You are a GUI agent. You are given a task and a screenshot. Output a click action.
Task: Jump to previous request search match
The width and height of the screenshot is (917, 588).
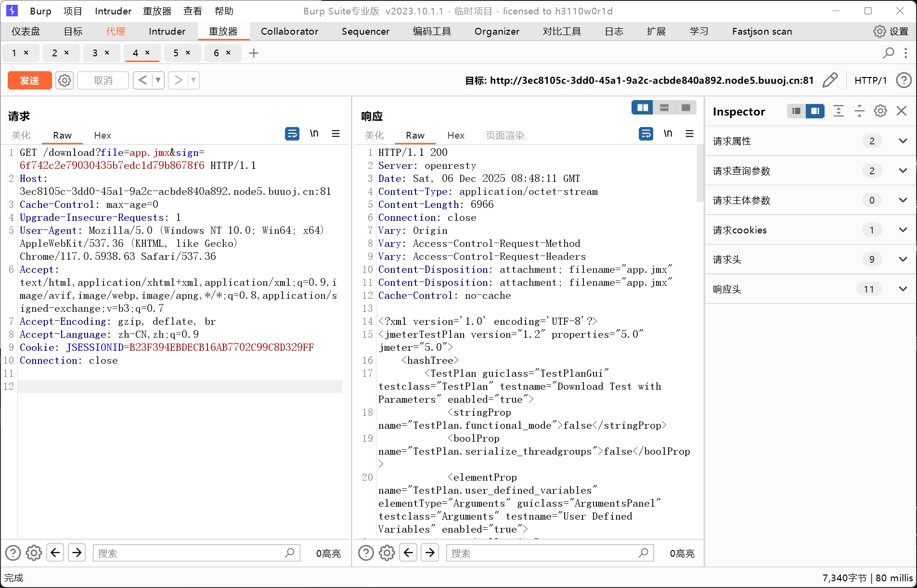pyautogui.click(x=55, y=552)
